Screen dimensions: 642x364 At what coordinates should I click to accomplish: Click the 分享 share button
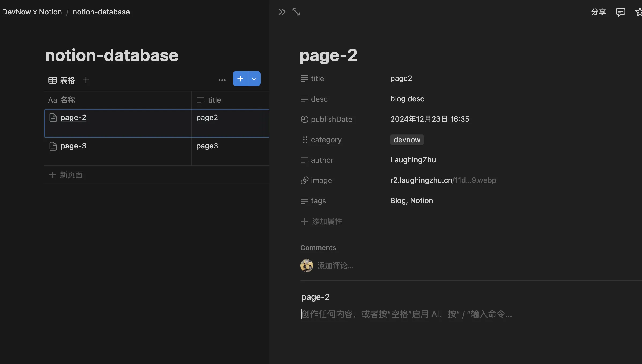click(x=598, y=12)
